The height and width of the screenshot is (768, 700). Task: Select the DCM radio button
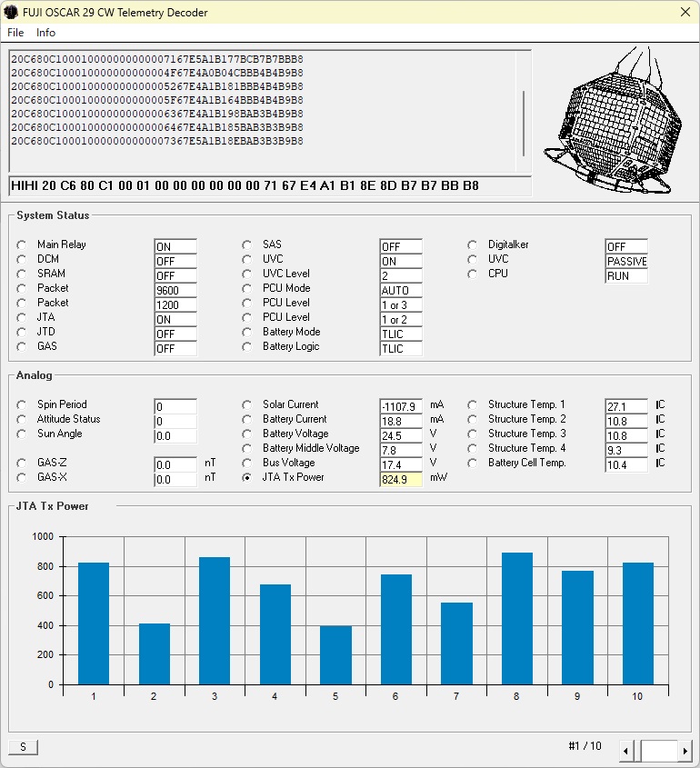click(22, 260)
